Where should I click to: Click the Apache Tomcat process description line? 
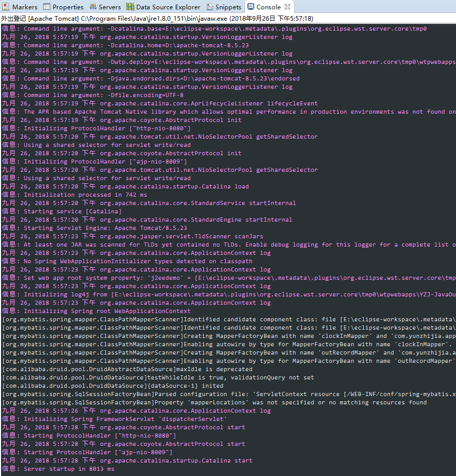point(157,18)
